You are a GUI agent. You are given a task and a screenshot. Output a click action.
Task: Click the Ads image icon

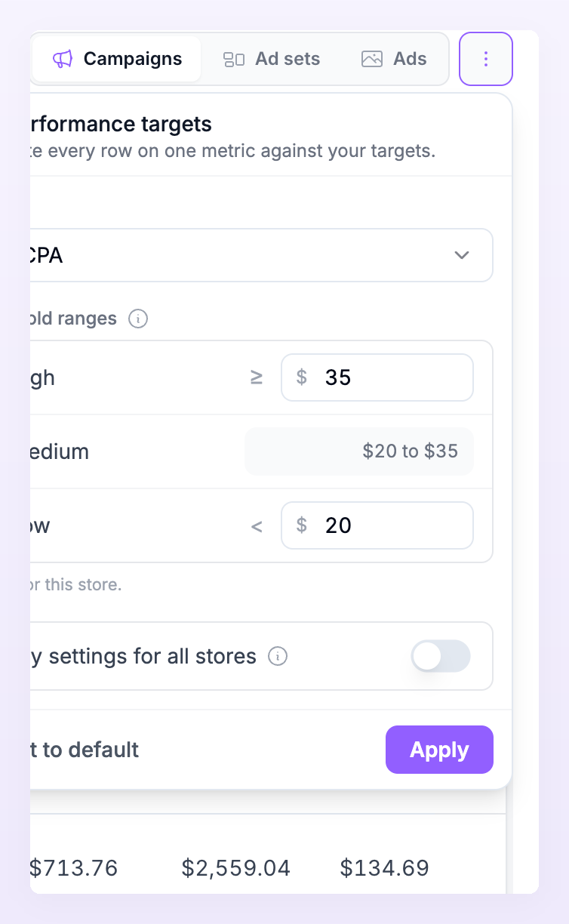coord(372,59)
